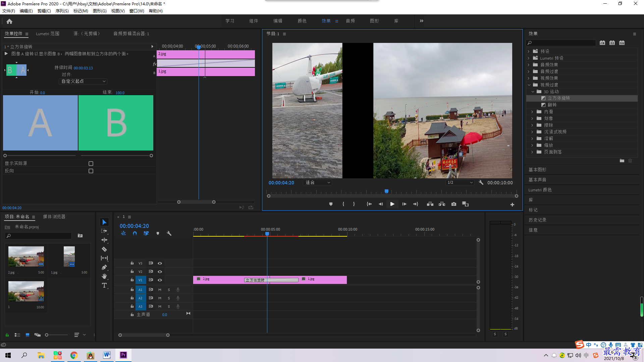Toggle Snap in timeline magnet icon
This screenshot has width=644, height=362.
coord(135,233)
